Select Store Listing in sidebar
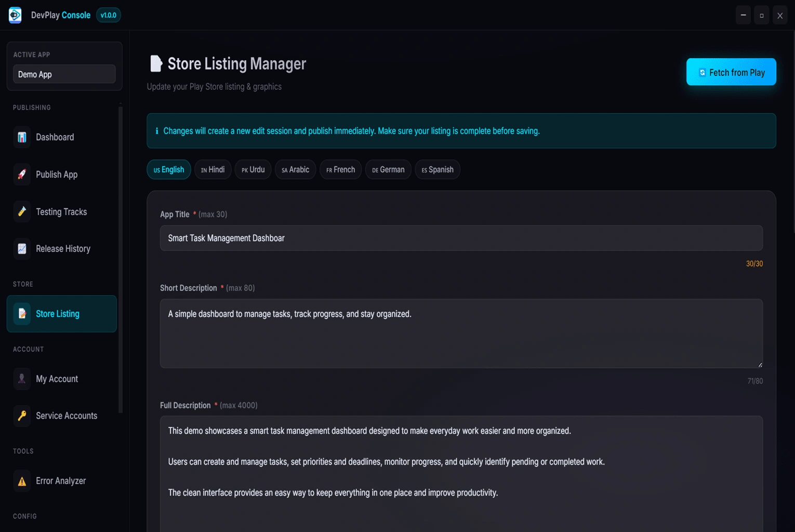The image size is (795, 532). 62,314
